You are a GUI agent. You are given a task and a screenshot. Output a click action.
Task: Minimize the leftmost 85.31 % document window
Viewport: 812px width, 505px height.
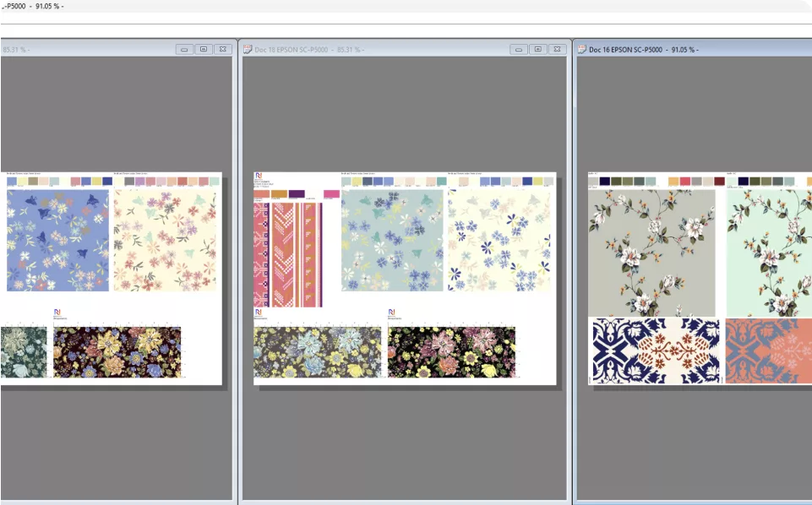click(185, 50)
